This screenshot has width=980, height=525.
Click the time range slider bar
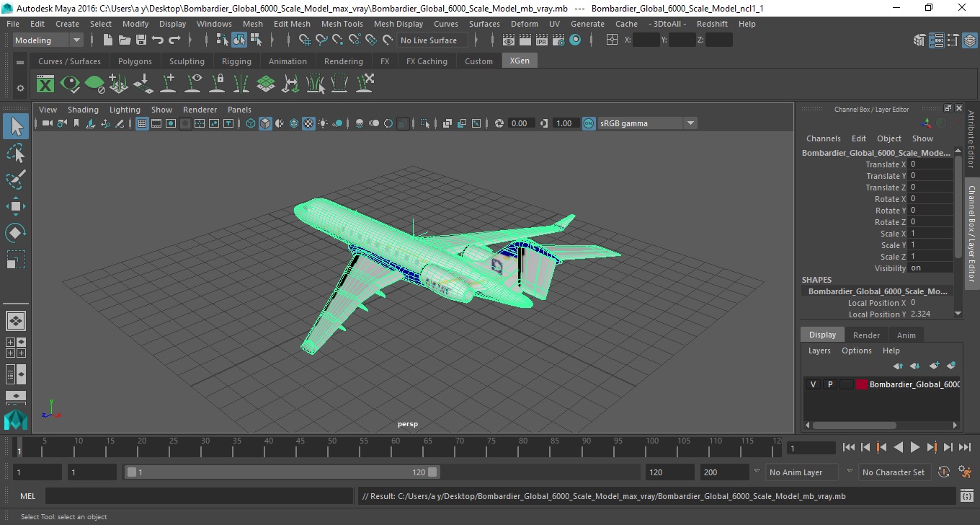(282, 472)
